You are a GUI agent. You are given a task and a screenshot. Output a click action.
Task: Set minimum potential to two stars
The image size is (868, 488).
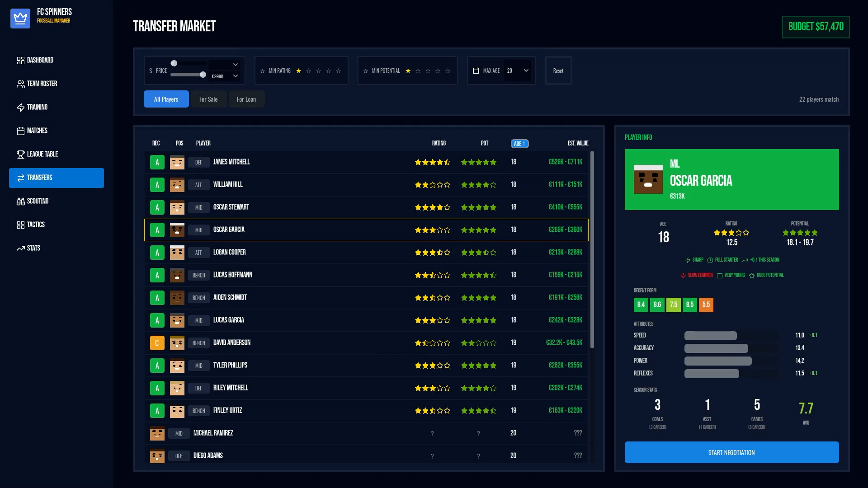point(418,71)
